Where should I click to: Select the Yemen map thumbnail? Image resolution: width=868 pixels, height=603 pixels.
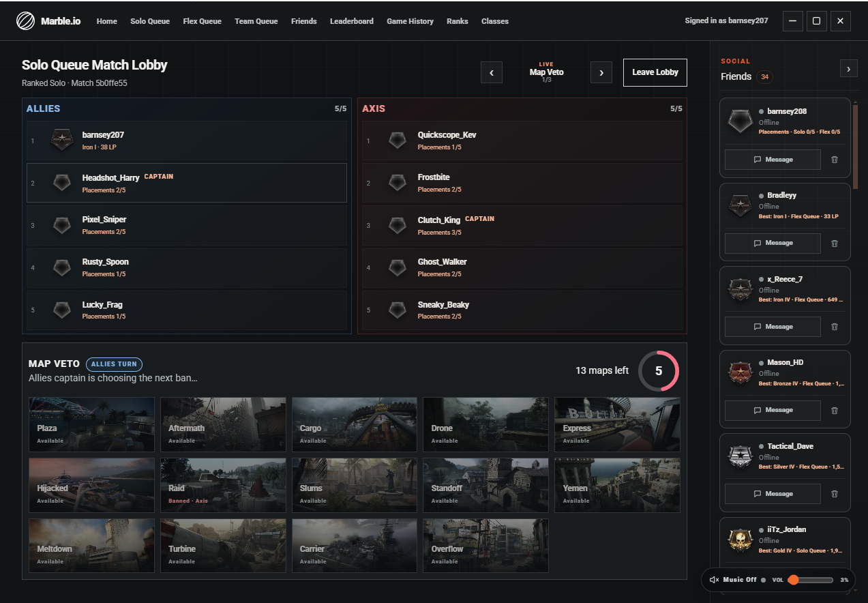click(617, 485)
